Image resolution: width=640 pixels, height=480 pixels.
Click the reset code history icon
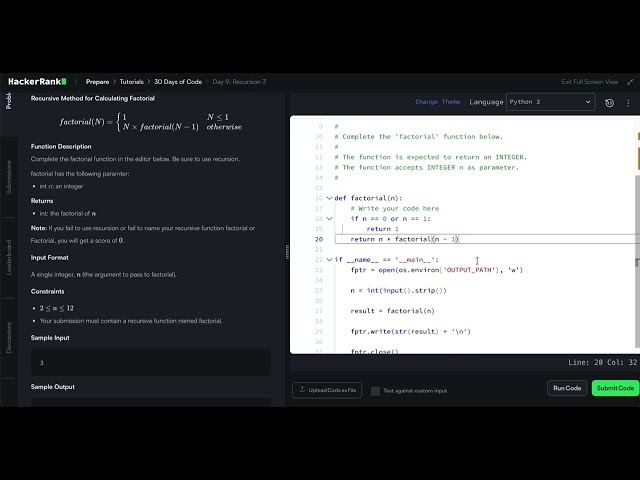(609, 103)
